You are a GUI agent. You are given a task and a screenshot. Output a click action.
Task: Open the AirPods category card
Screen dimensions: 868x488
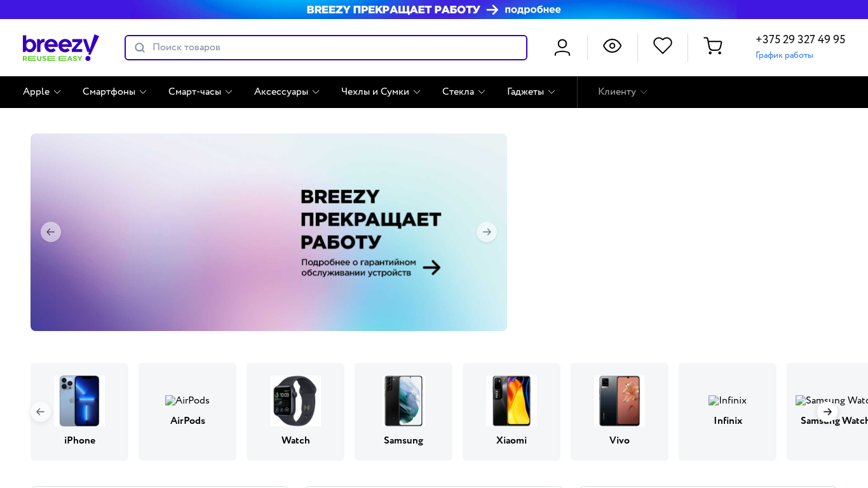187,412
